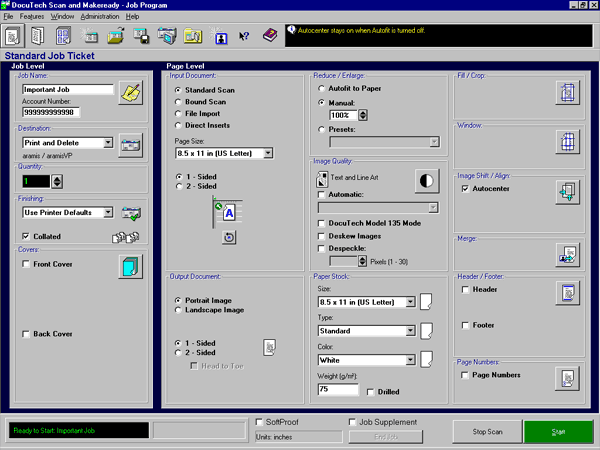The image size is (600, 450).
Task: Click the yellow folder search toolbar icon
Action: 193,36
